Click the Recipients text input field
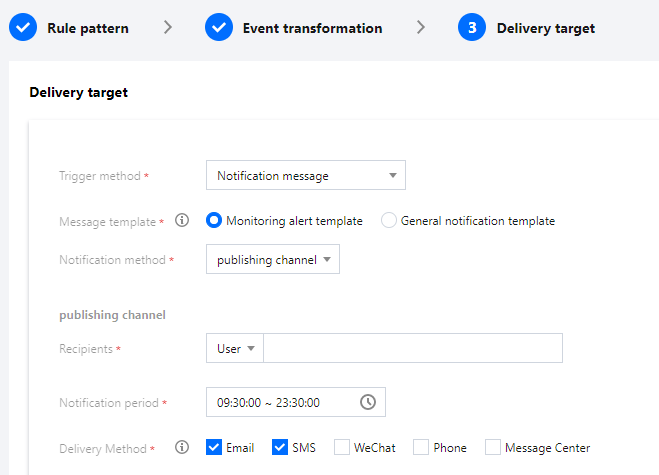 [x=412, y=348]
